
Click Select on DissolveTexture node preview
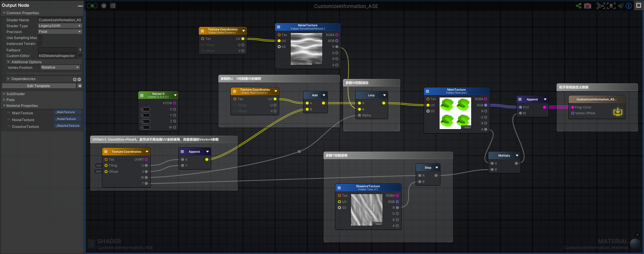point(378,224)
